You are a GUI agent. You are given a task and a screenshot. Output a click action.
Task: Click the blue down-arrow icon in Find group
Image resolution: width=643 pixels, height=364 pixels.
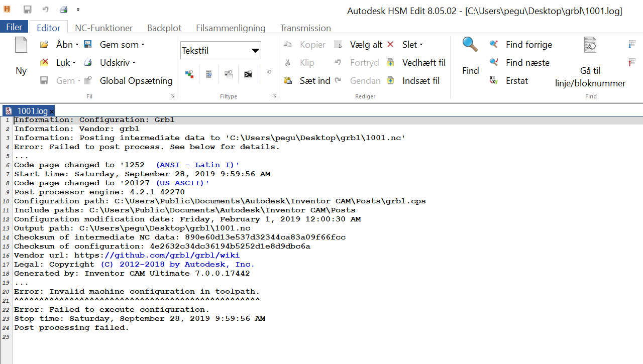tap(632, 45)
